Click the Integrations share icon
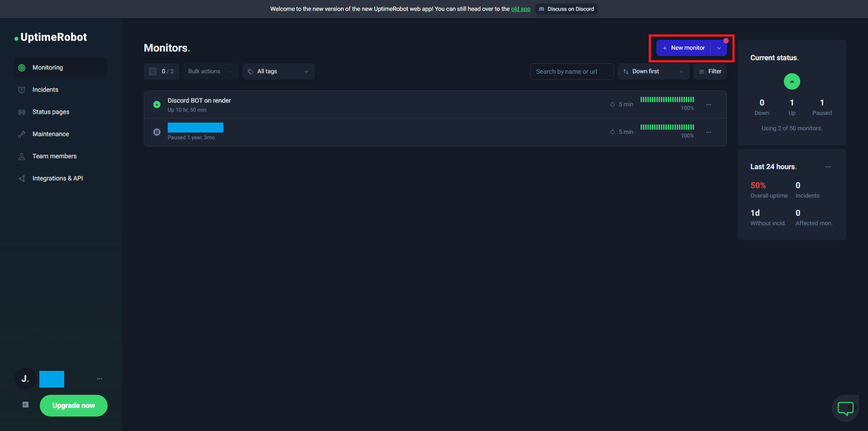This screenshot has width=868, height=431. pyautogui.click(x=22, y=179)
